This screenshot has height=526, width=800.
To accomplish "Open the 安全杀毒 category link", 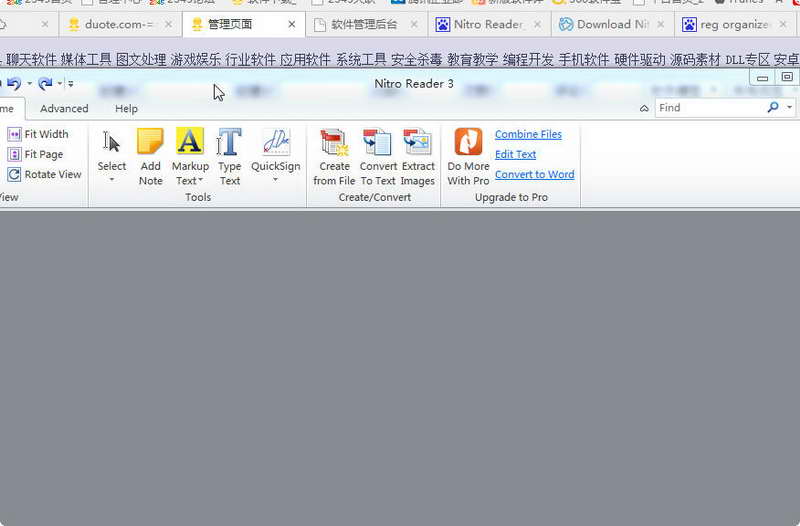I will 417,60.
